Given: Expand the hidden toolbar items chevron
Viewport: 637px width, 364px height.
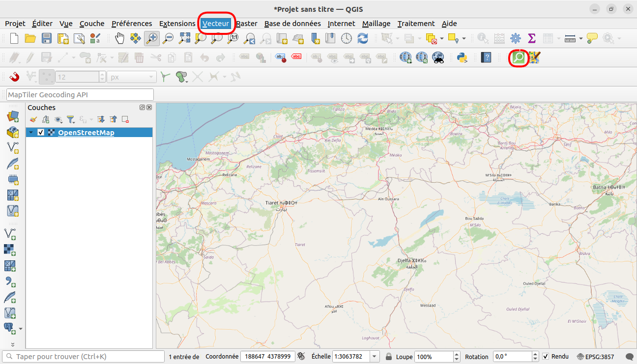Looking at the screenshot, I should [x=13, y=344].
